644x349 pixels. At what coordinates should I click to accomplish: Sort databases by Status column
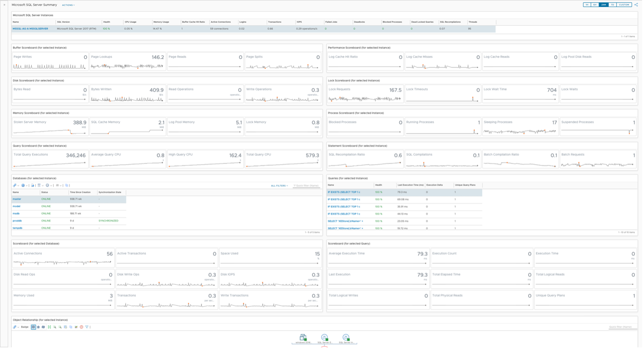pyautogui.click(x=45, y=192)
